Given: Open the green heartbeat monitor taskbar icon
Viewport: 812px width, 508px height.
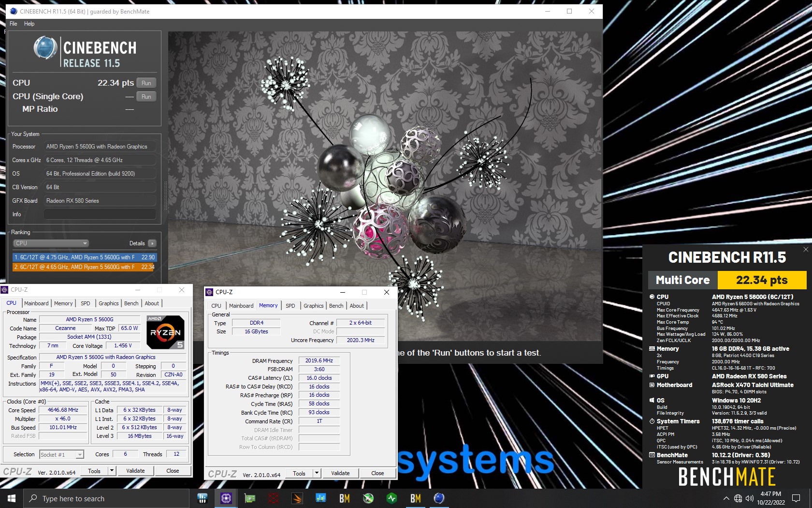Looking at the screenshot, I should (391, 498).
